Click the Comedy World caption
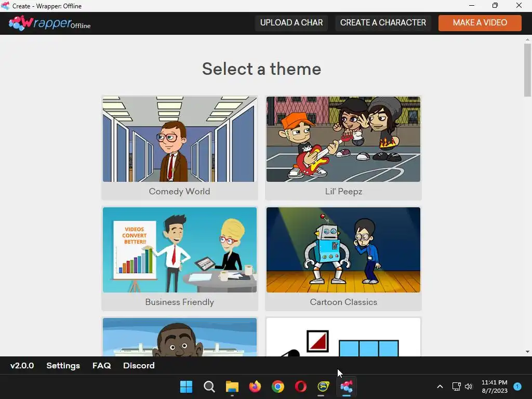The height and width of the screenshot is (399, 532). 179,191
